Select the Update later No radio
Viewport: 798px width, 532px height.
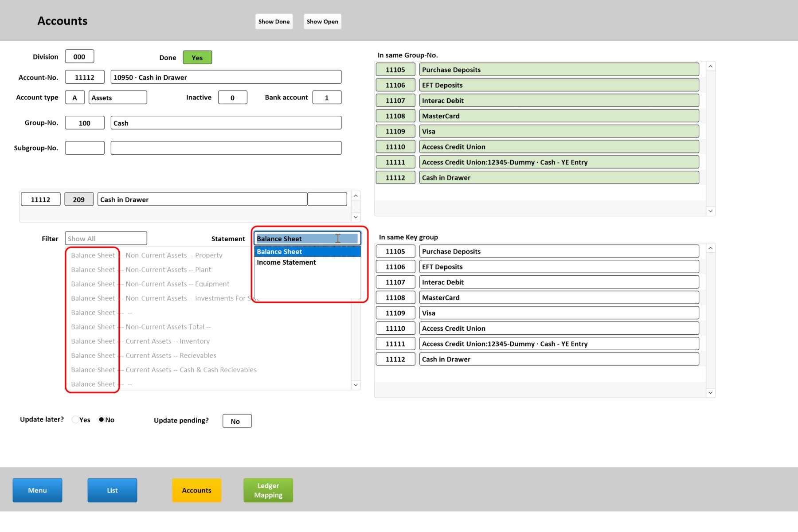pos(101,419)
